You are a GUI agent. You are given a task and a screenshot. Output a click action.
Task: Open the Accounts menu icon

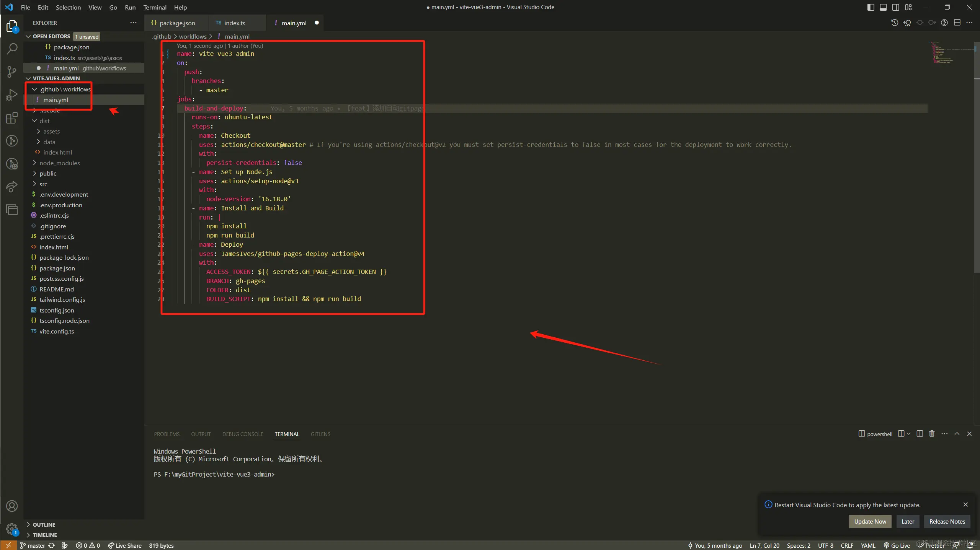tap(12, 506)
